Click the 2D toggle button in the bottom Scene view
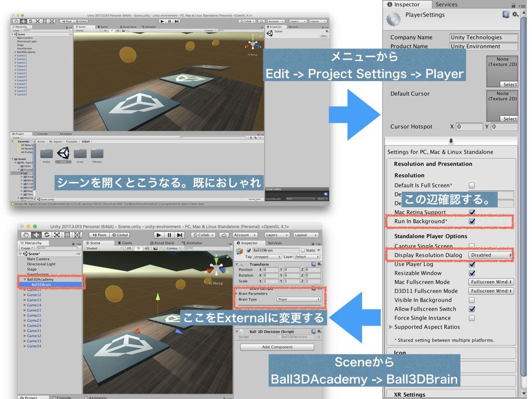Screen dimensions: 532x399 (129, 248)
